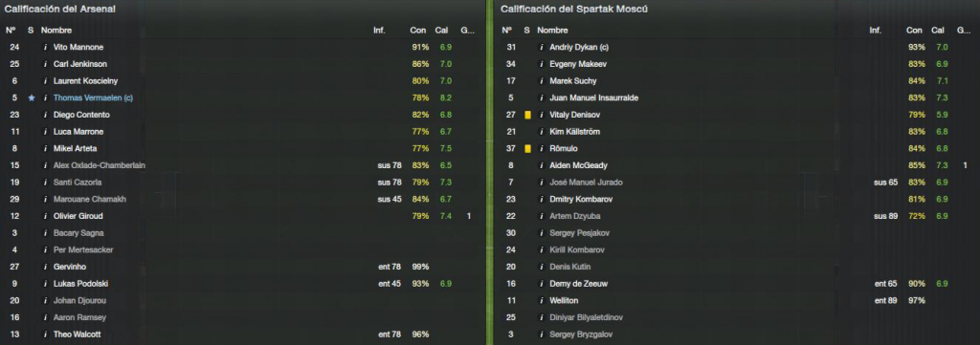Open Santi Cazorla's player name link
Viewport: 980px width, 345px height.
click(x=78, y=183)
